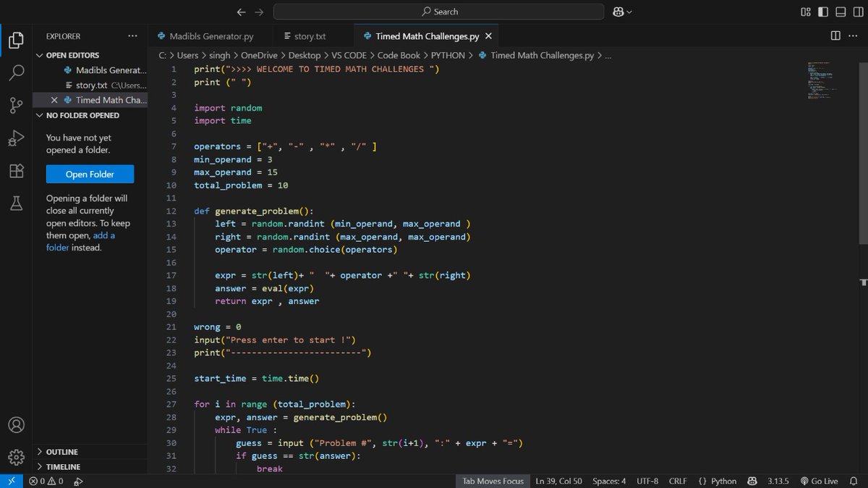
Task: Open the Source Control view
Action: click(16, 106)
